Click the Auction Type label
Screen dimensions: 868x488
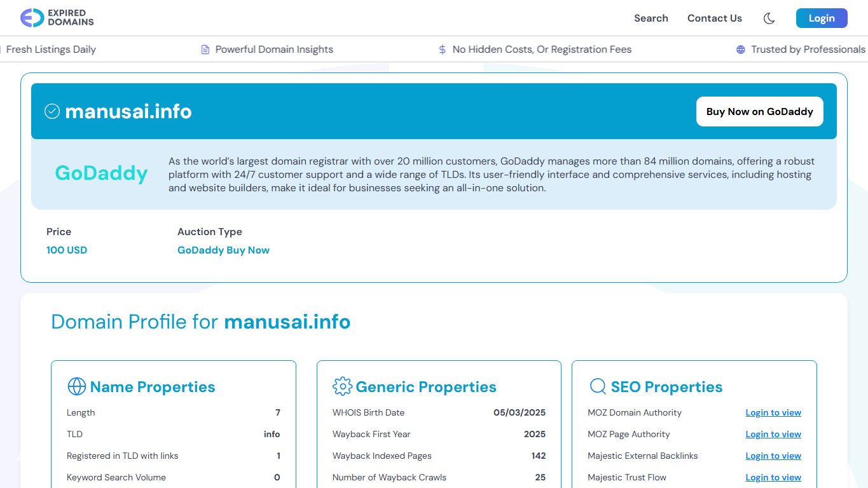coord(210,232)
